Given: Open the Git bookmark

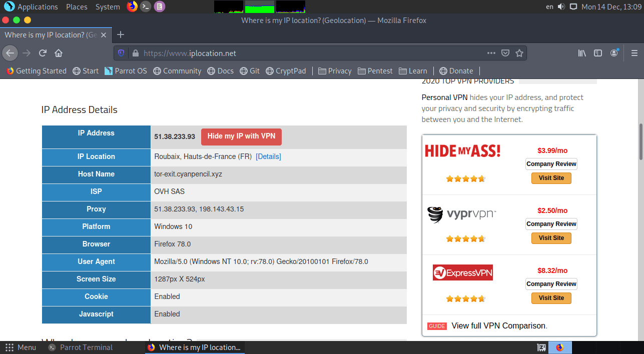Looking at the screenshot, I should [x=250, y=71].
